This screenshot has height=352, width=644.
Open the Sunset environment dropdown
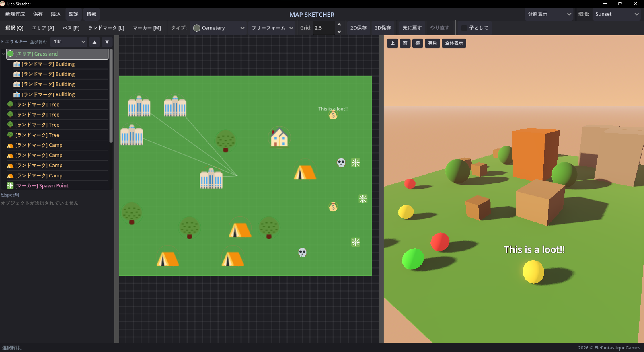click(x=617, y=14)
